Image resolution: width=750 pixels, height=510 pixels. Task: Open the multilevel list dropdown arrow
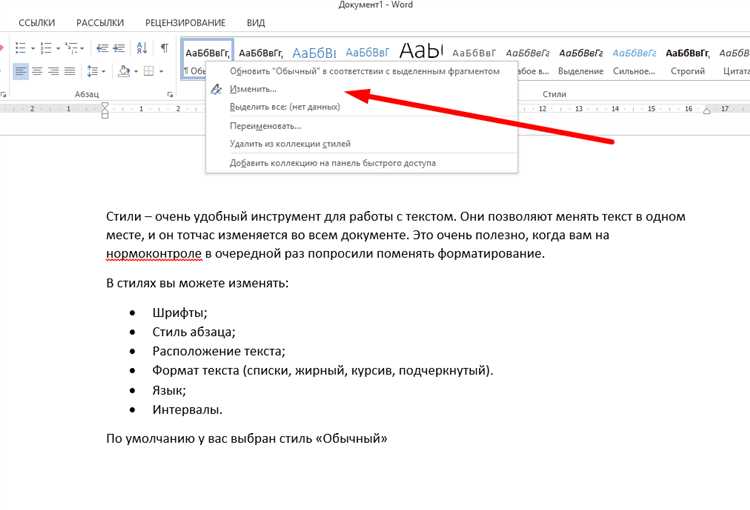(x=82, y=48)
